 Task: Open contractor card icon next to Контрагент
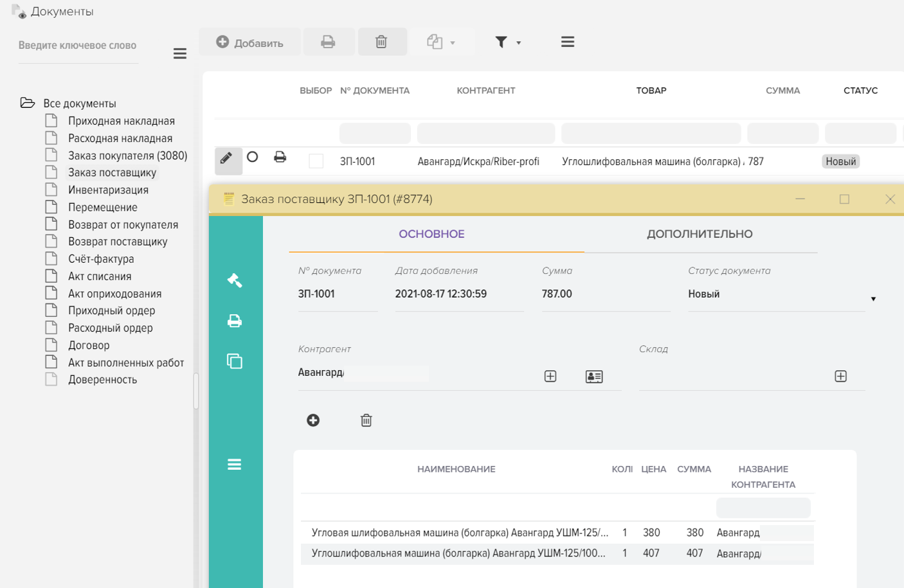click(x=594, y=377)
